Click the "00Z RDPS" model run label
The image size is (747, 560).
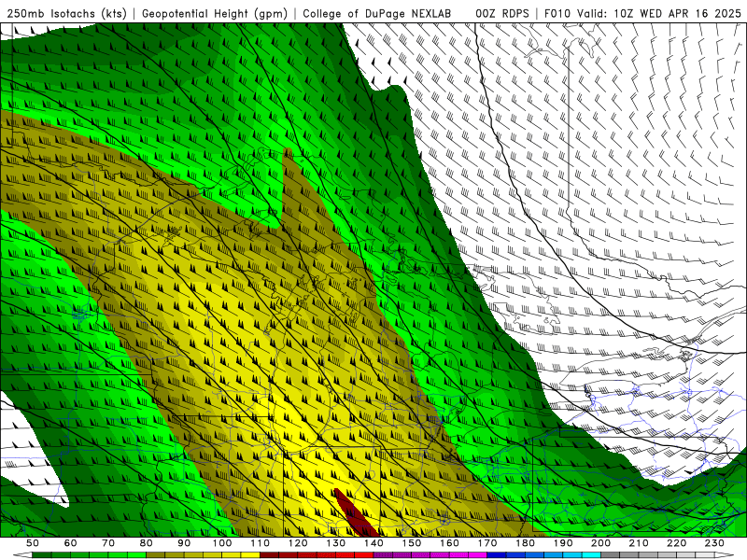[x=502, y=13]
